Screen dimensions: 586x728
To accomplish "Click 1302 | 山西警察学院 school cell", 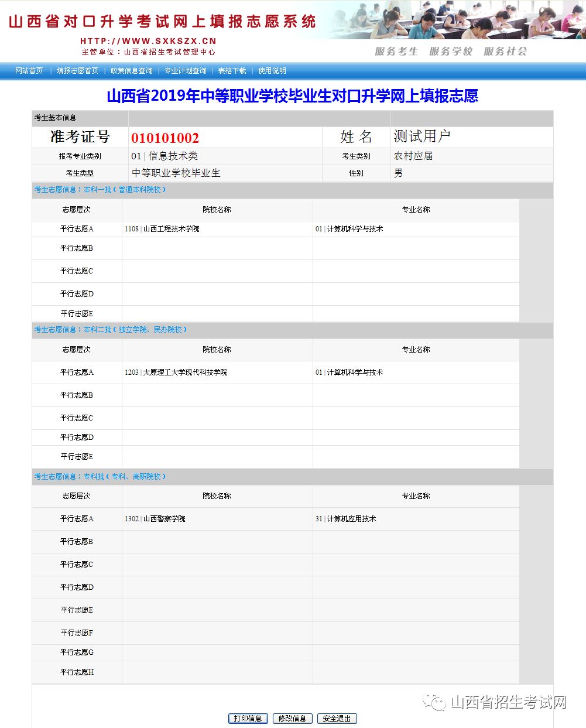I will point(155,519).
